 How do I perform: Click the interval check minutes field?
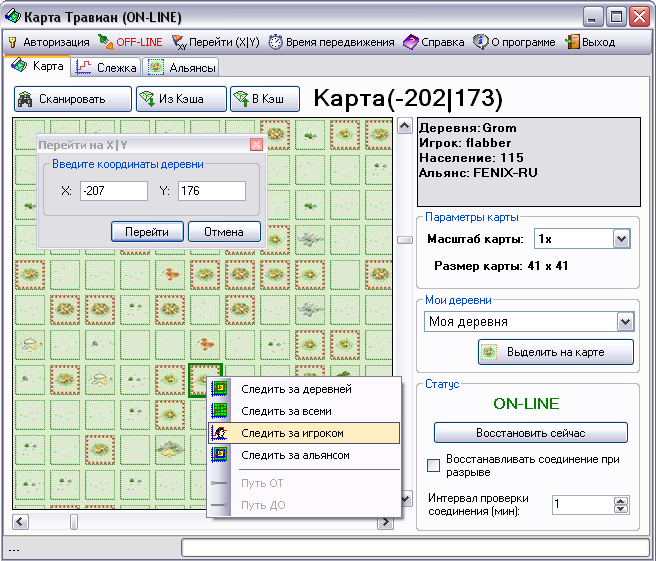[584, 505]
